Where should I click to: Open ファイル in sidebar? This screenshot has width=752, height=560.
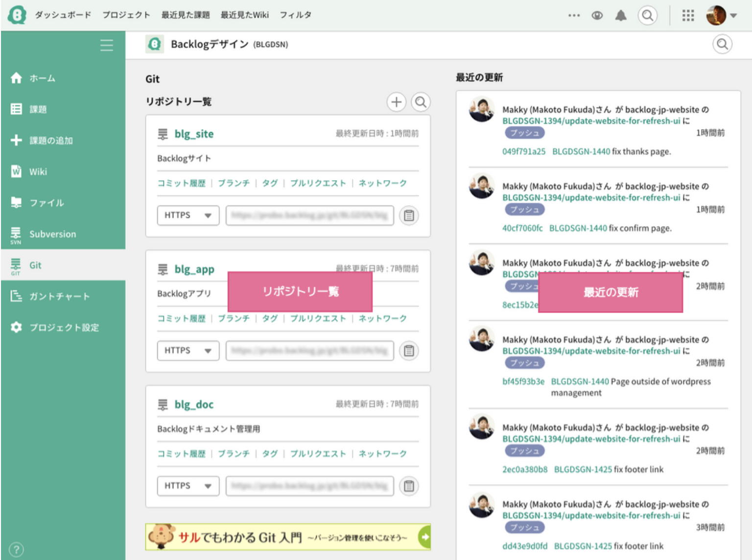tap(63, 203)
